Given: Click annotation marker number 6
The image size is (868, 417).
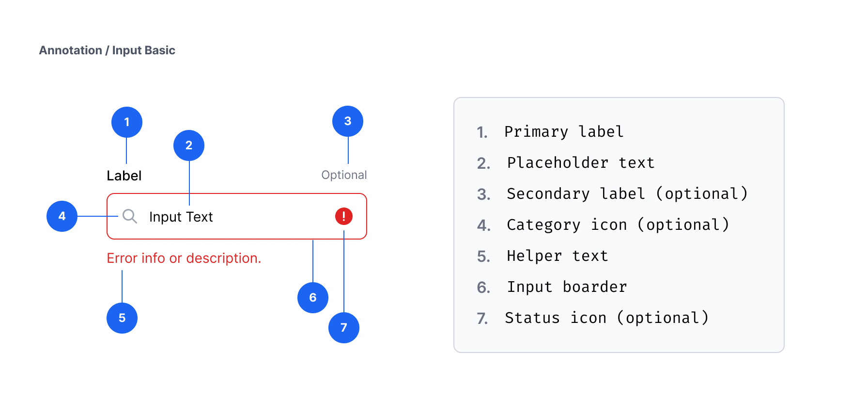Looking at the screenshot, I should pos(313,298).
